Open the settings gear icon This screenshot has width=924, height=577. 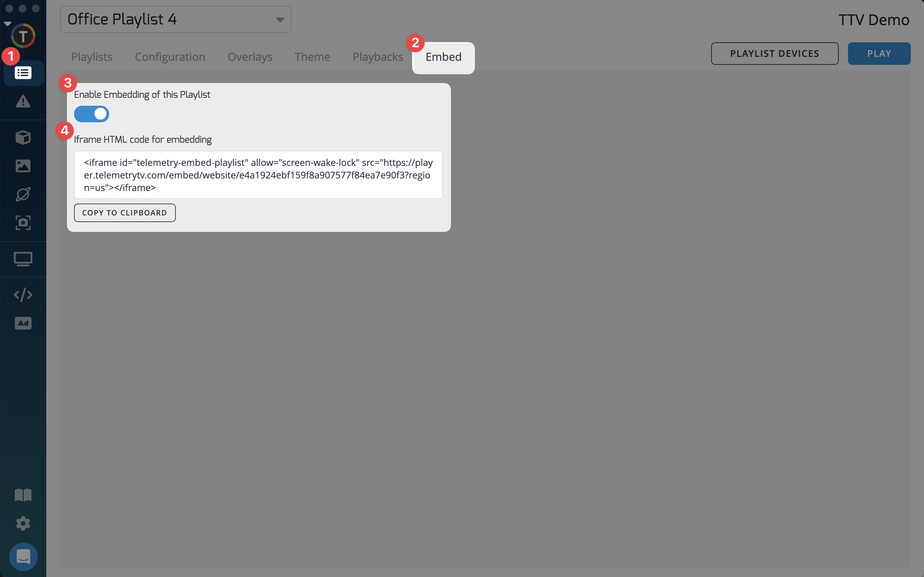point(23,523)
